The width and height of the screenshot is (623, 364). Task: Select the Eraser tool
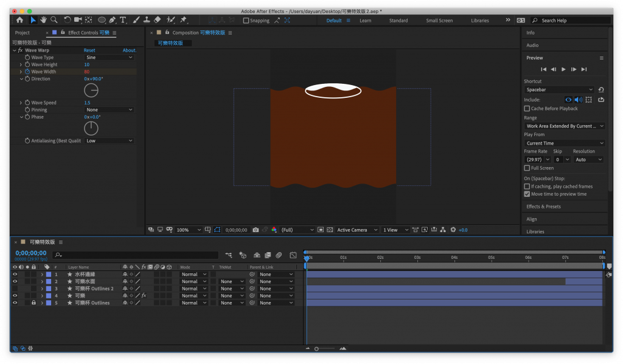coord(158,20)
